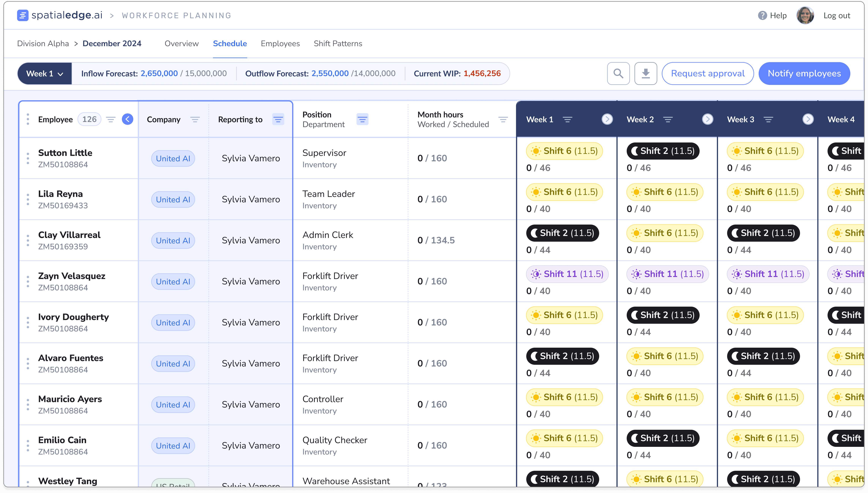
Task: Open the Help question mark icon
Action: [x=762, y=16]
